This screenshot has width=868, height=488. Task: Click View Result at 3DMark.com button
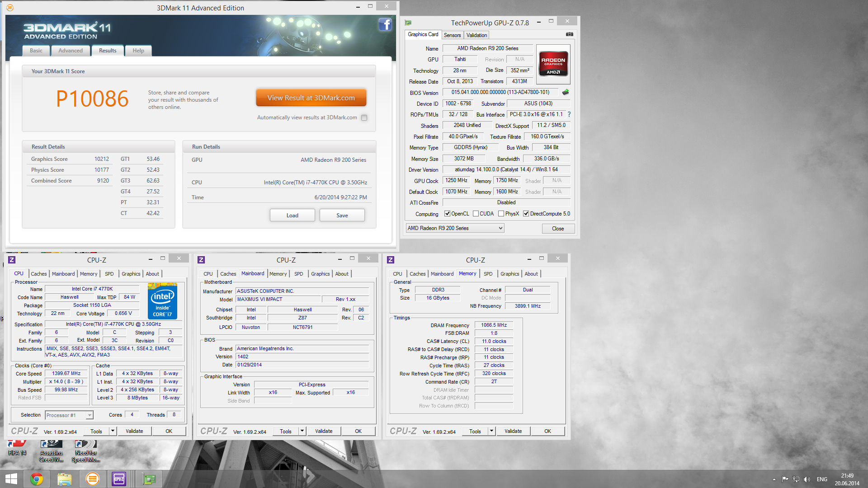tap(311, 98)
